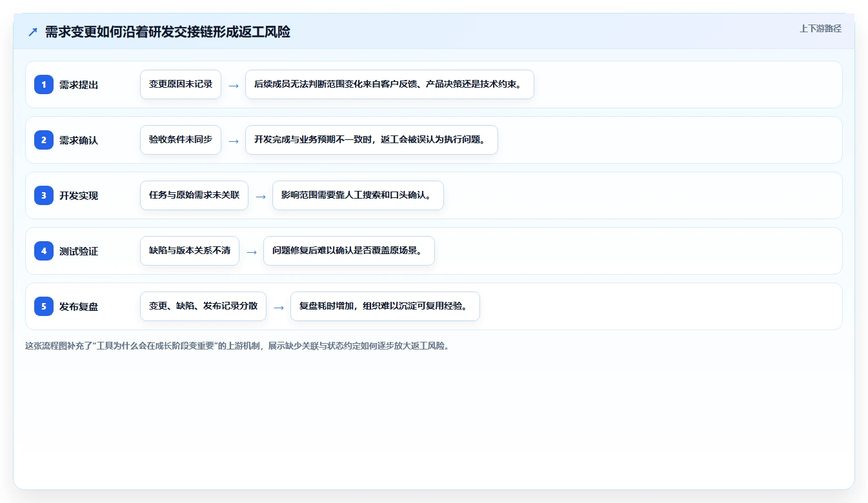This screenshot has height=503, width=868.
Task: Select the 需求提出 step label
Action: [79, 84]
